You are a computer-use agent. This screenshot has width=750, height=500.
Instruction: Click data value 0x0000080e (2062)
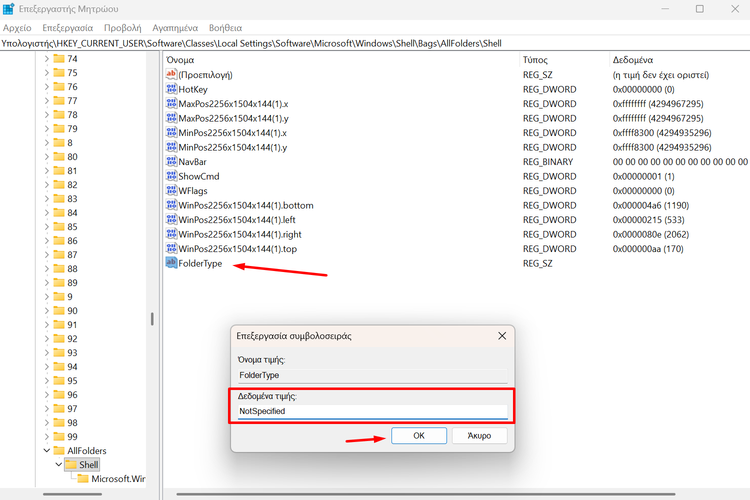[651, 234]
